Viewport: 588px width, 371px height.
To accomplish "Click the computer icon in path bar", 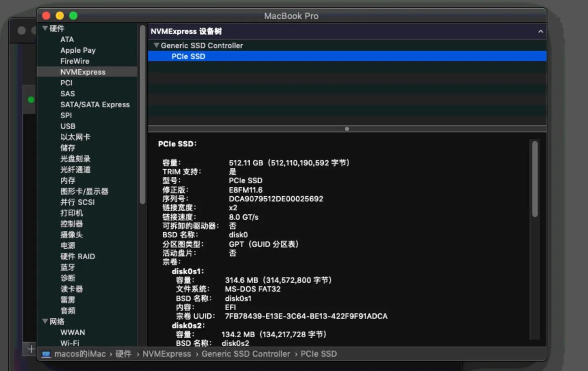I will click(46, 354).
